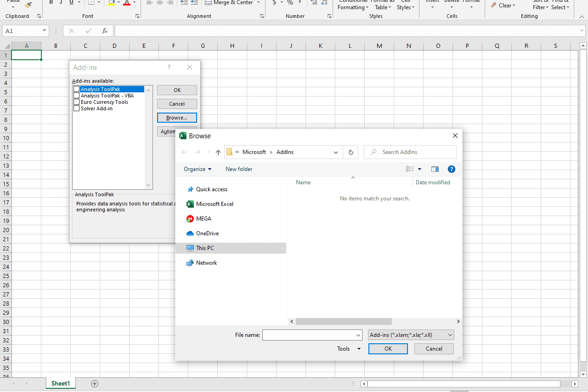Screen dimensions: 588x392
Task: Click Insert Function fx icon
Action: (105, 31)
